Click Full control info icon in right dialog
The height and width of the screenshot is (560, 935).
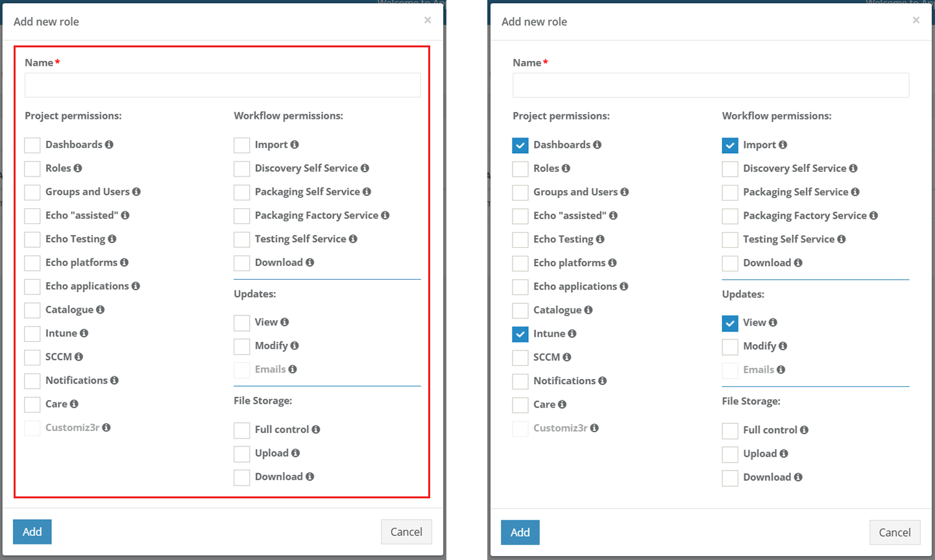[804, 430]
